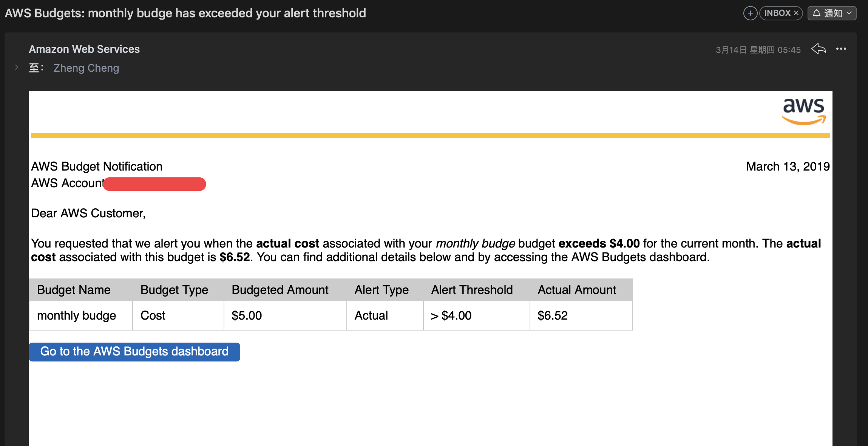Screen dimensions: 868x446
Task: Click the Budget Name column header
Action: pos(74,290)
